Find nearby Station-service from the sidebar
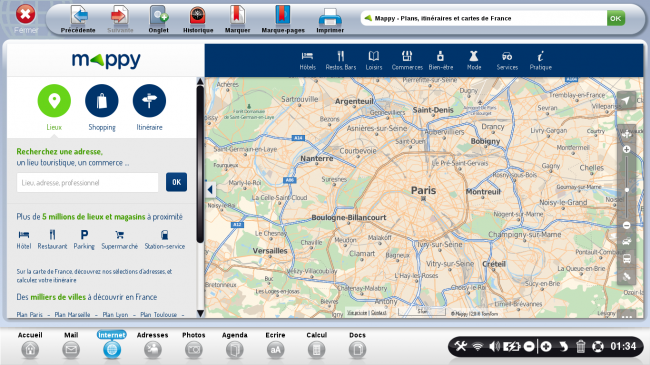This screenshot has height=365, width=650. pos(165,240)
